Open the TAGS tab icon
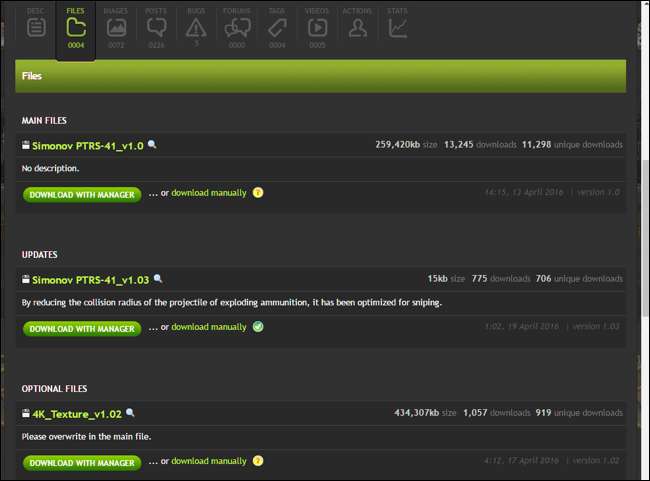The width and height of the screenshot is (650, 481). (x=277, y=28)
